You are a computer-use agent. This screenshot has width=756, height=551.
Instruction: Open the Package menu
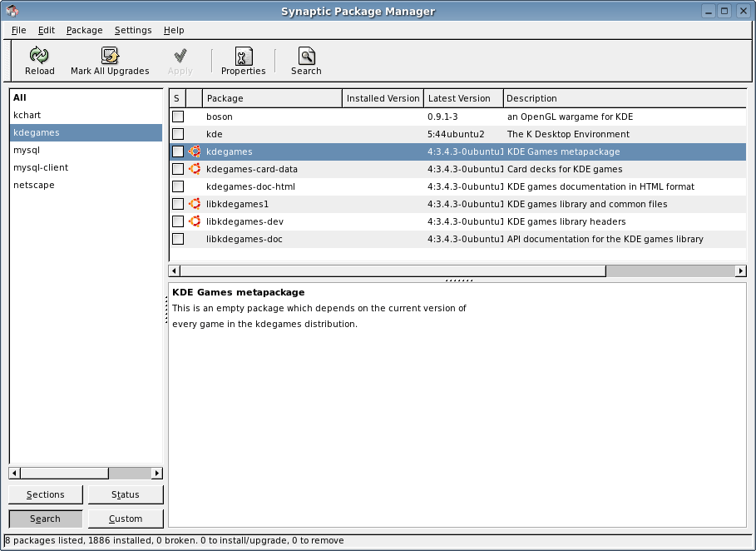click(84, 30)
